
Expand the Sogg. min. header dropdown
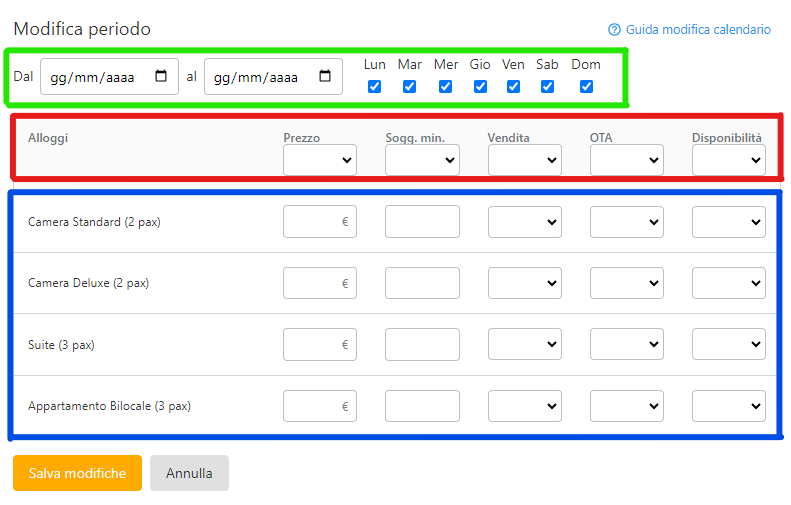click(422, 160)
